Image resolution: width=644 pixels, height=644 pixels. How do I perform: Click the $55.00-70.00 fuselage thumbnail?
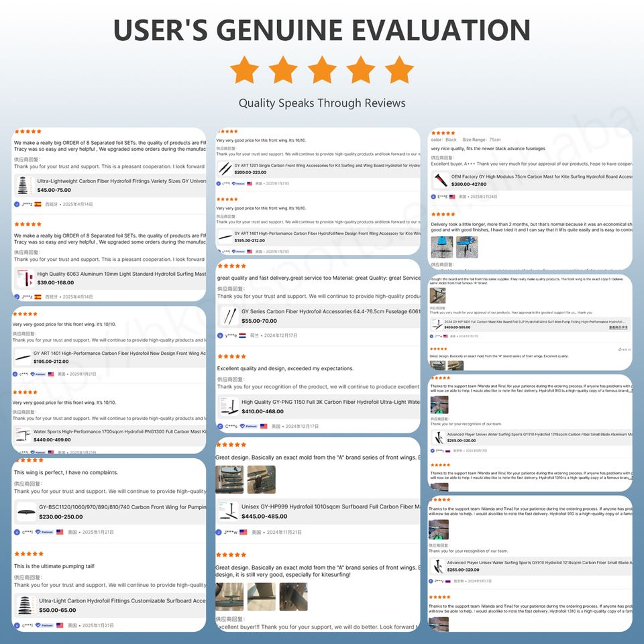229,316
